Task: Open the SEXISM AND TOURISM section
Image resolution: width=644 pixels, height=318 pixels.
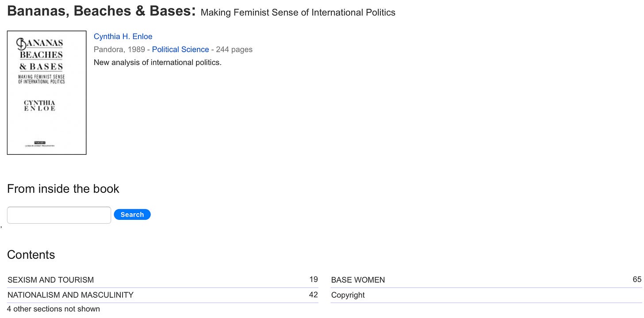Action: coord(51,280)
